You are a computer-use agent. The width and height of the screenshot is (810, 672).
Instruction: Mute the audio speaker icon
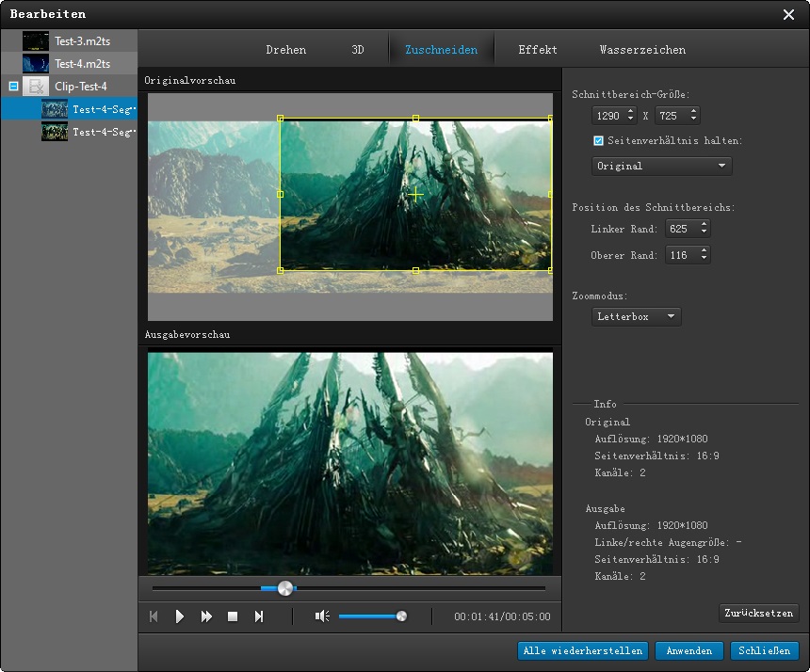coord(322,616)
